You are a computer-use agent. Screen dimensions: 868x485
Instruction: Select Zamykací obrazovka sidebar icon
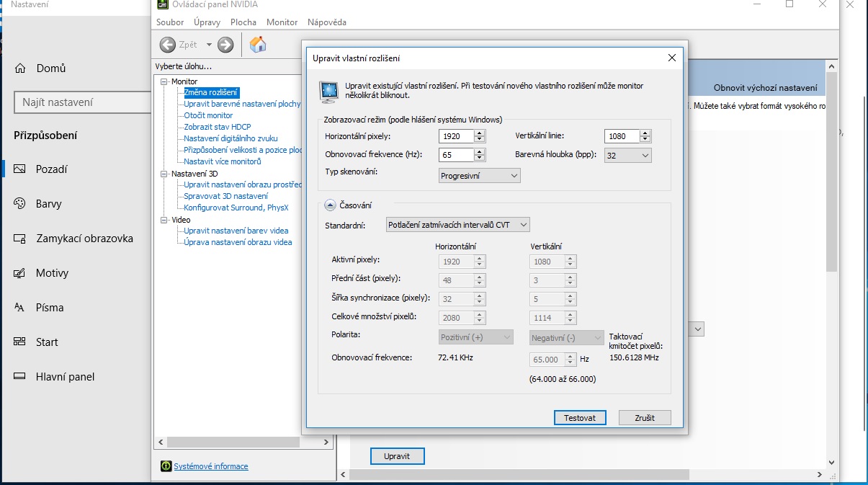tap(20, 239)
